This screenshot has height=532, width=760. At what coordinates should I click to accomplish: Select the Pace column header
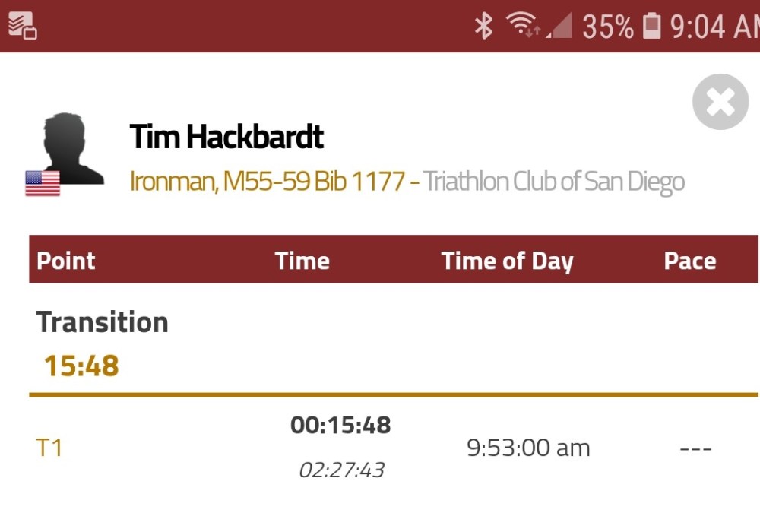[690, 261]
